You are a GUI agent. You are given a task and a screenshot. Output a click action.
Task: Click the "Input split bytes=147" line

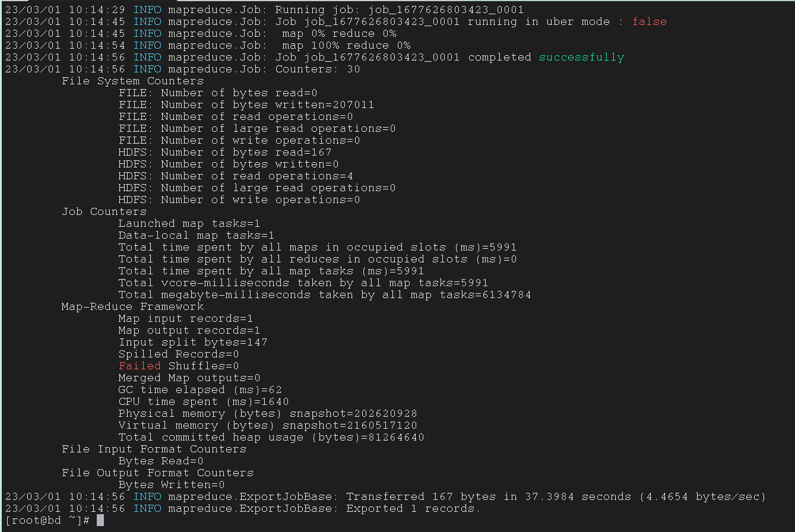(193, 343)
